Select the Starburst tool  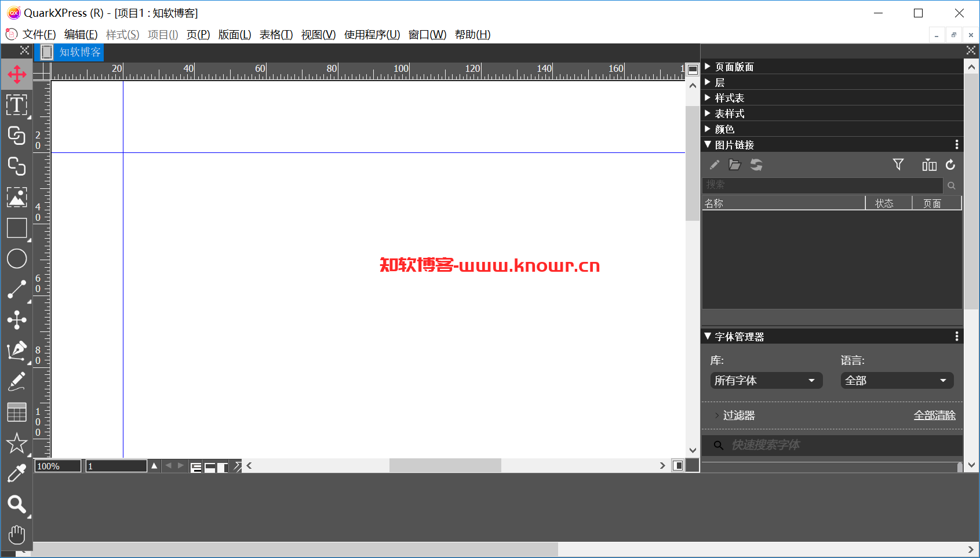pos(17,443)
